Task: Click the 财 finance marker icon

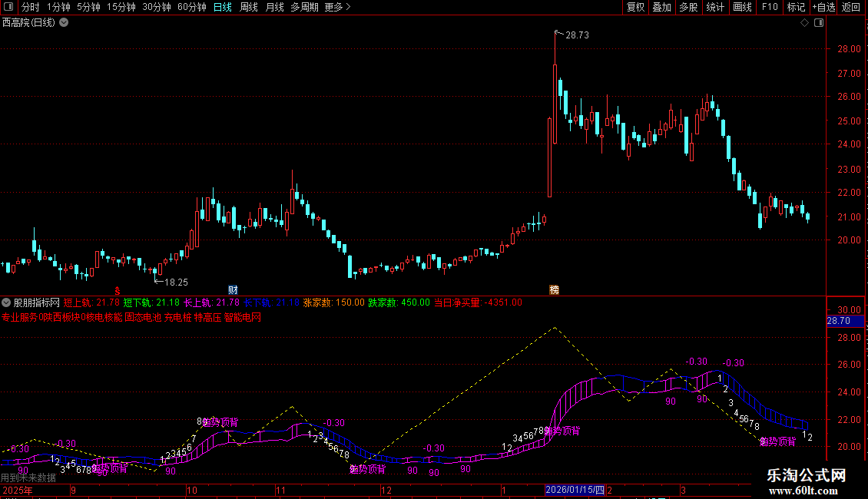Action: pos(233,290)
